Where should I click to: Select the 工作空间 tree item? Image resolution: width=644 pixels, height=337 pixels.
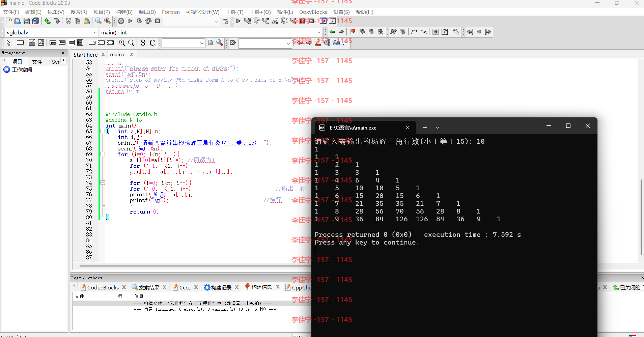[x=22, y=69]
